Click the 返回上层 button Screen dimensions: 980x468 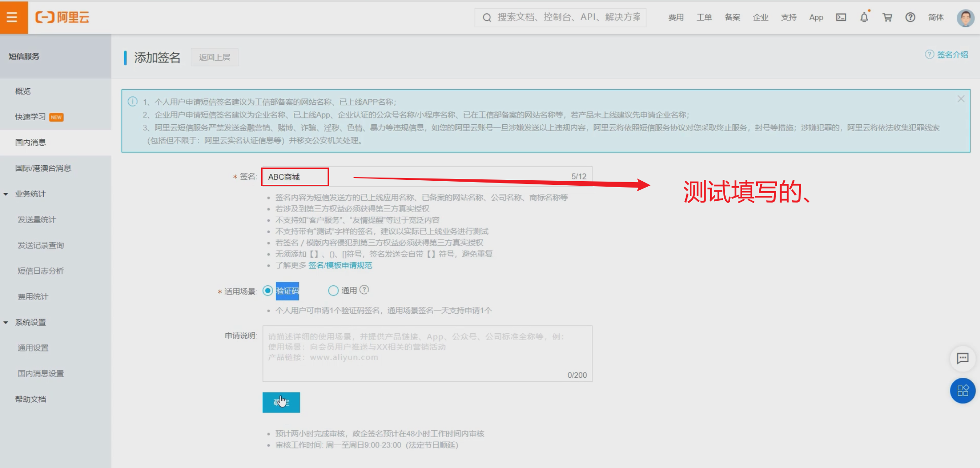point(214,57)
